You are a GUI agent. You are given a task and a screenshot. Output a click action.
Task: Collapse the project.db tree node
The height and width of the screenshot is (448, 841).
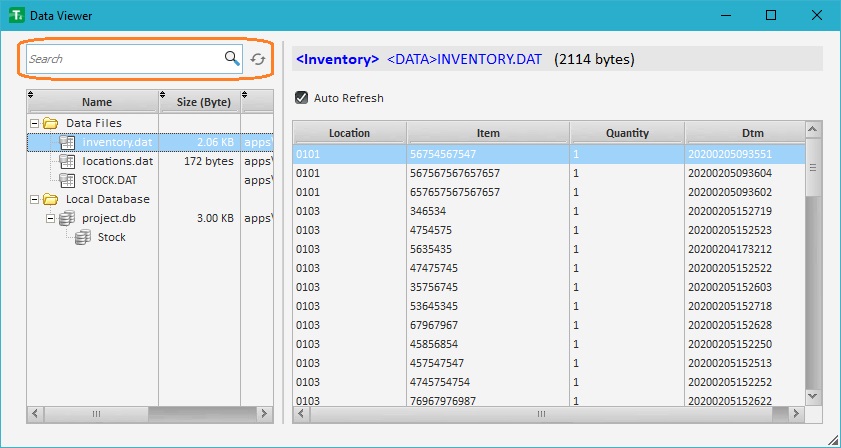pyautogui.click(x=49, y=218)
